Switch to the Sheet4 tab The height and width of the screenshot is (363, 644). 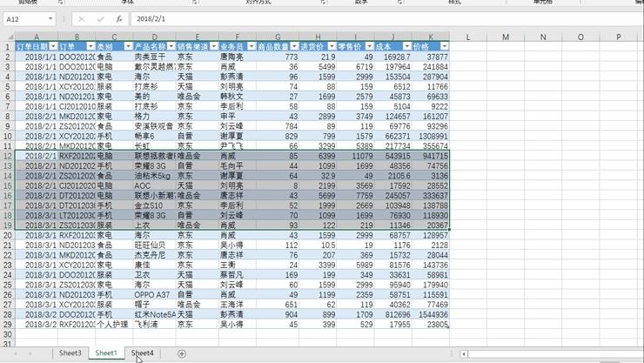pyautogui.click(x=142, y=353)
